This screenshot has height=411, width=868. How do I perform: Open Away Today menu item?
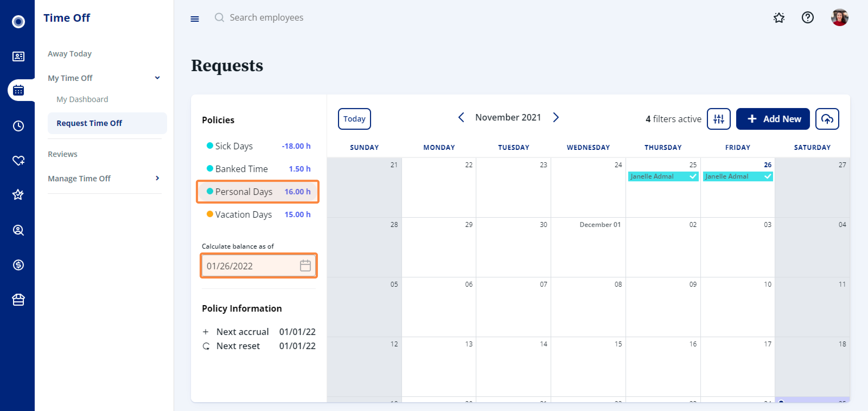[70, 53]
